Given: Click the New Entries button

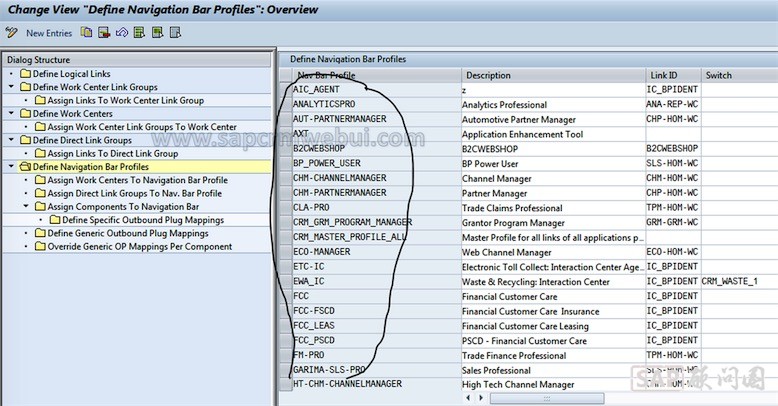Looking at the screenshot, I should [x=47, y=33].
